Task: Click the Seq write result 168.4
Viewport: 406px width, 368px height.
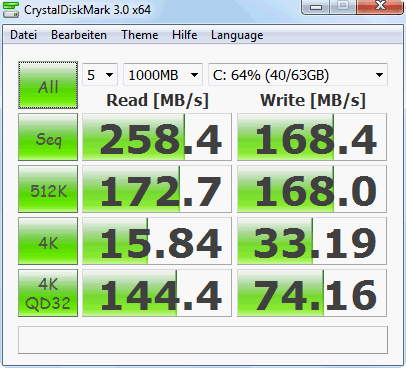Action: [x=312, y=137]
